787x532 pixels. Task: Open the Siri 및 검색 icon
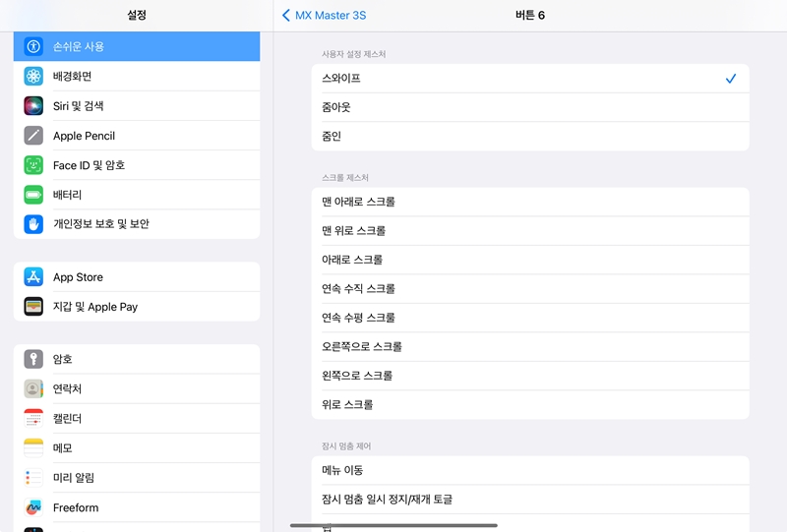pos(33,106)
